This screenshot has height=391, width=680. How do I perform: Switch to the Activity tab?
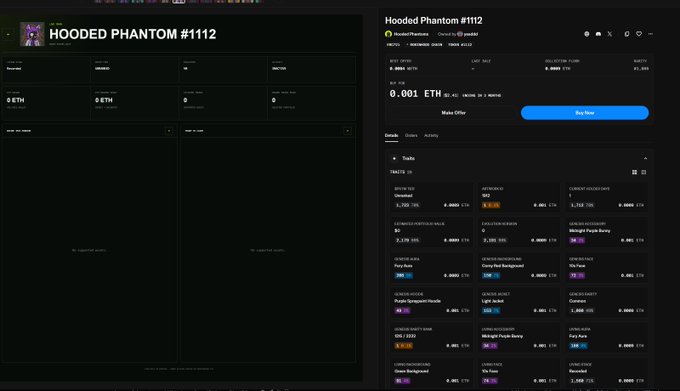431,136
